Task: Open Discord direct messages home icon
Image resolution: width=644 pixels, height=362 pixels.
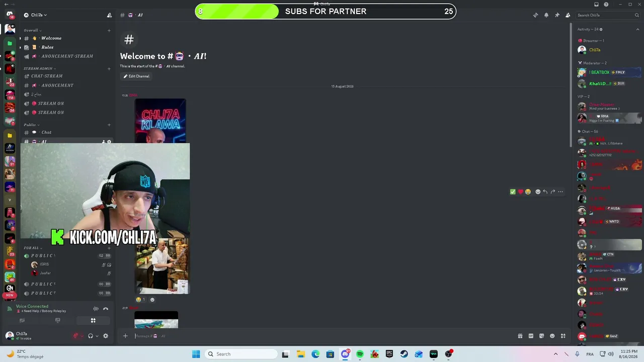Action: [10, 14]
